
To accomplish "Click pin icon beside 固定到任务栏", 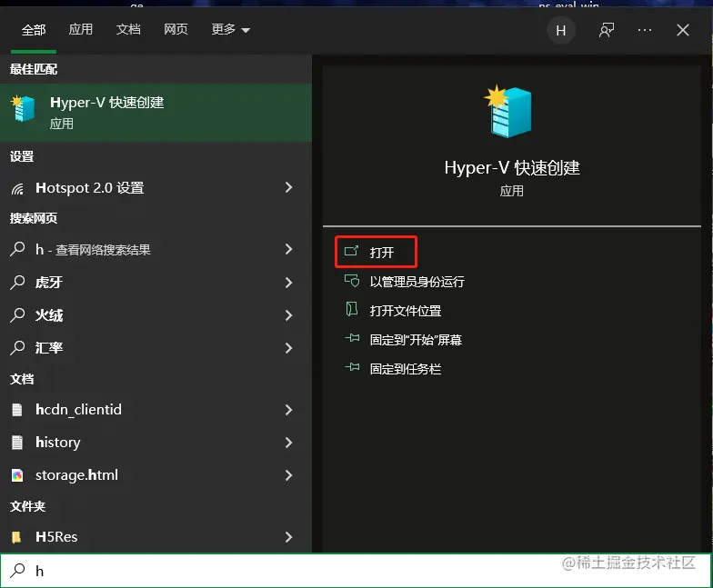I will pyautogui.click(x=352, y=367).
